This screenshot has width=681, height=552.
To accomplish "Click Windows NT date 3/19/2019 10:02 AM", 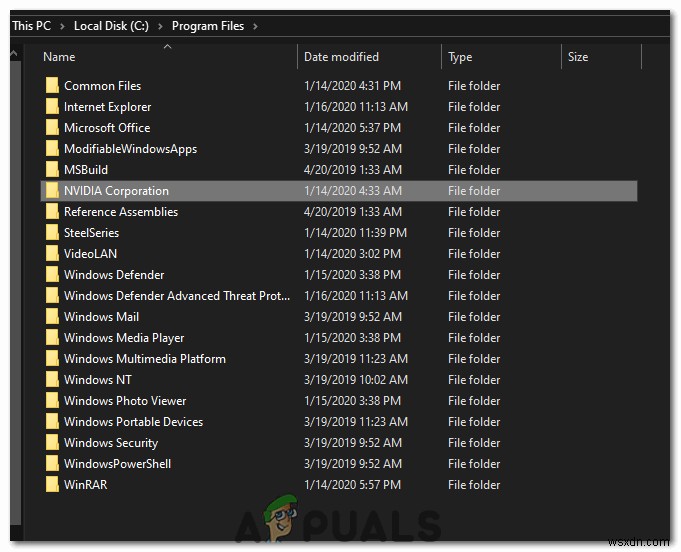I will coord(356,380).
